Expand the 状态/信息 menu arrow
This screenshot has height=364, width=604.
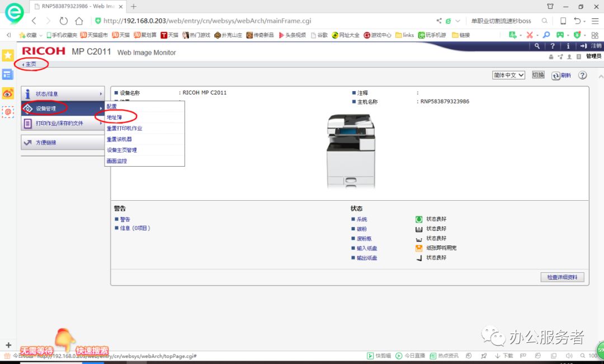101,93
